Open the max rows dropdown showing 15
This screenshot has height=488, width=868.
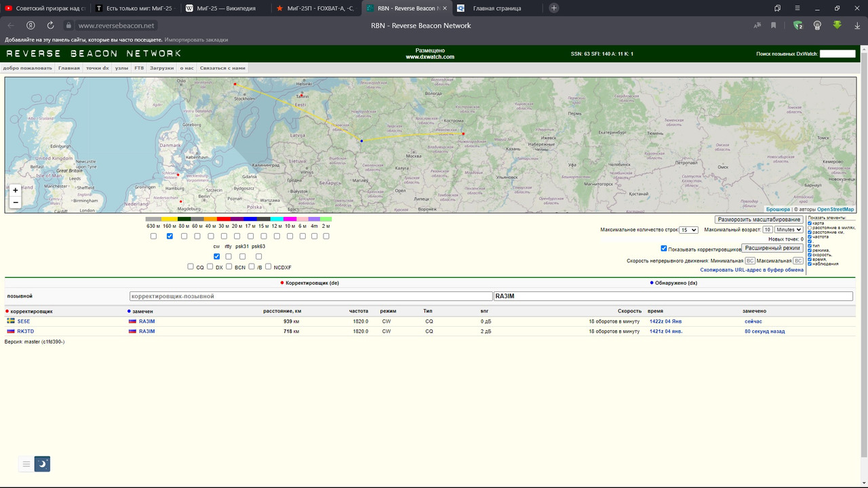[688, 230]
